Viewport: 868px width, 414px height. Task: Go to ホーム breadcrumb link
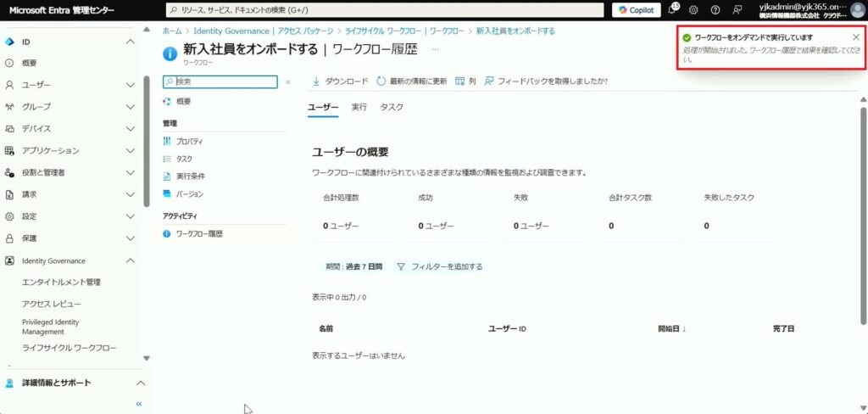171,31
